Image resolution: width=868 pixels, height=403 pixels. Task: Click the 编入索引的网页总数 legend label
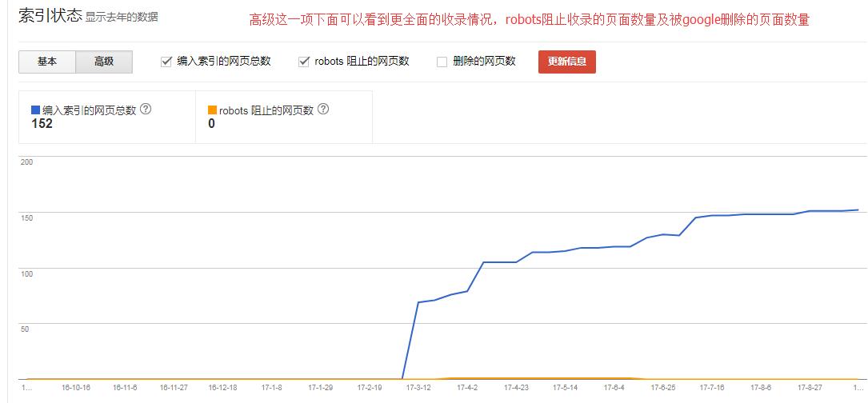coord(89,110)
